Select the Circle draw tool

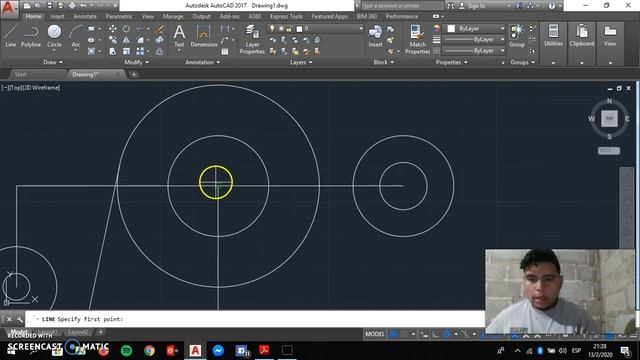54,36
